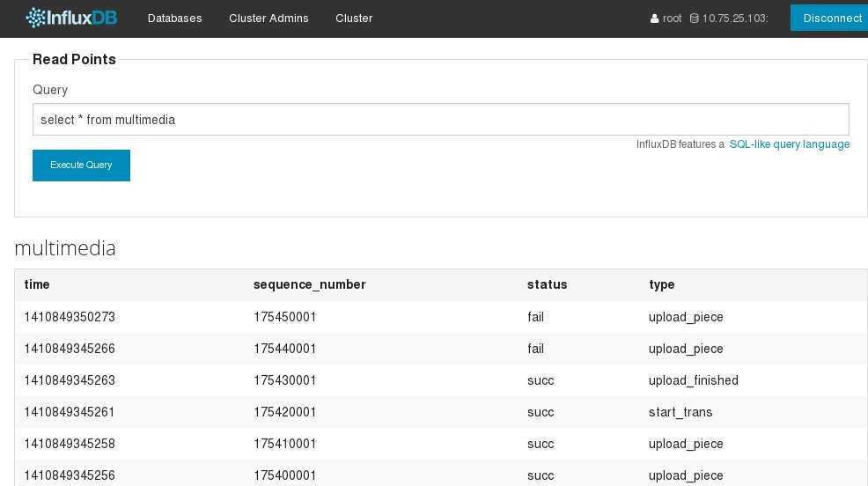Screen dimensions: 868x486
Task: Focus the Query input field
Action: pos(441,119)
